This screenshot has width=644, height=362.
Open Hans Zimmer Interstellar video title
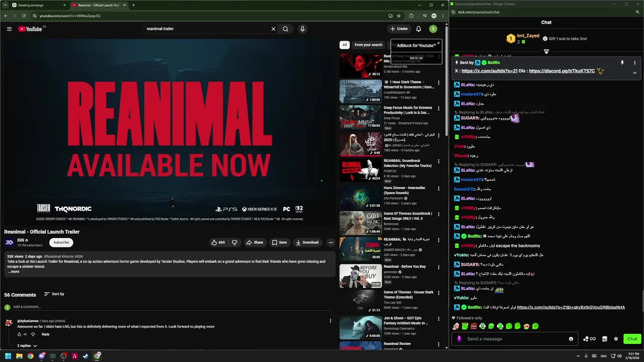point(405,190)
